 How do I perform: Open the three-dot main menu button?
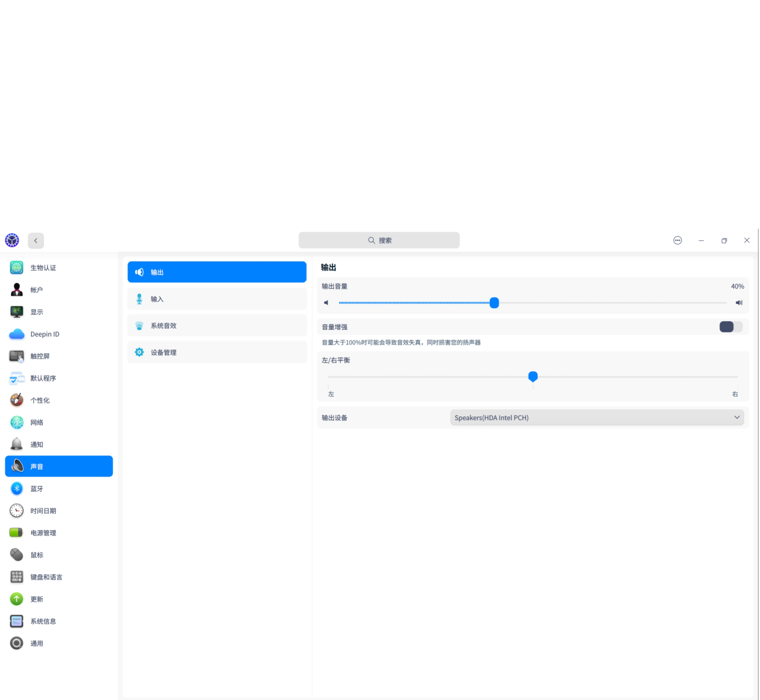(677, 240)
